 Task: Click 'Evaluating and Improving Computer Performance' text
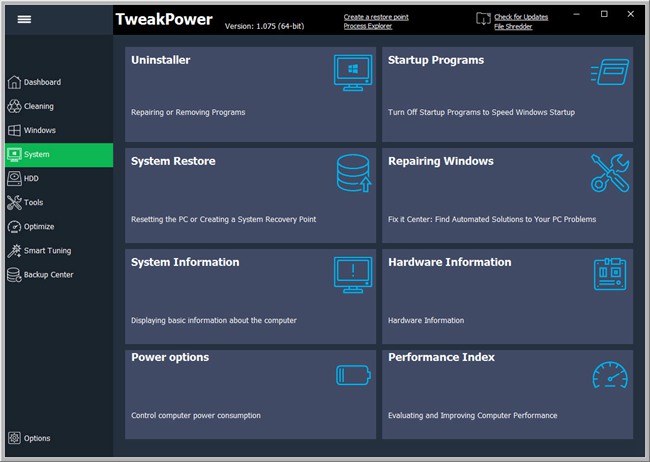tap(473, 416)
